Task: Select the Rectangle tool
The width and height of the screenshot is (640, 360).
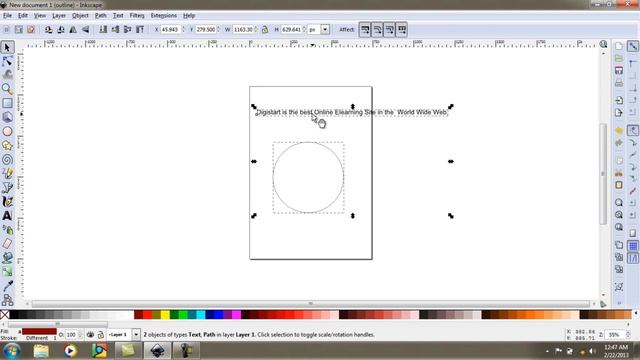Action: pos(7,103)
